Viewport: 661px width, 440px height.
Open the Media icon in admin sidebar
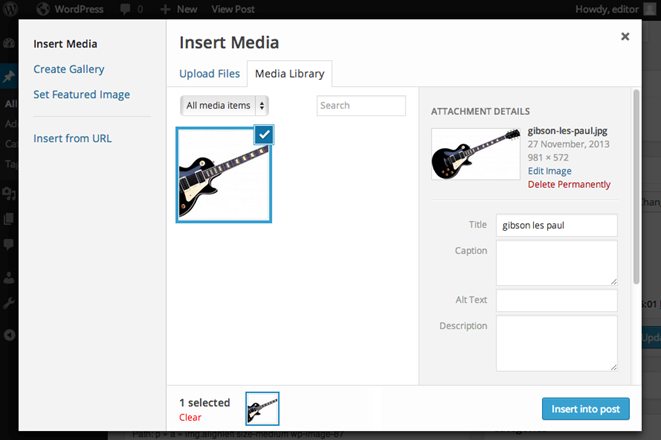[x=9, y=193]
